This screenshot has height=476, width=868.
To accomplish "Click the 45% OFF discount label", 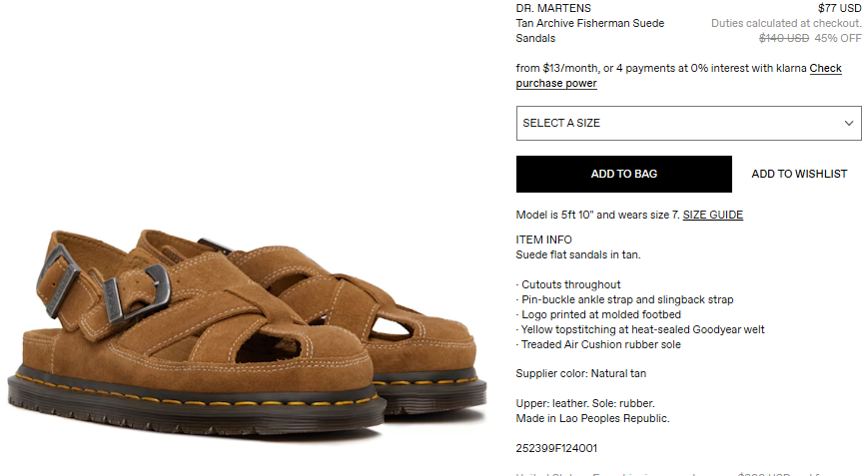I will [x=838, y=38].
